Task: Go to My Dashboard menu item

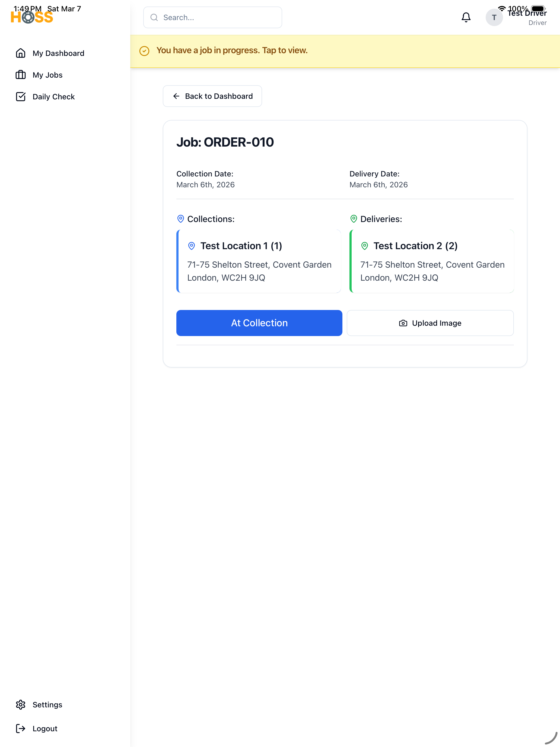Action: 58,53
